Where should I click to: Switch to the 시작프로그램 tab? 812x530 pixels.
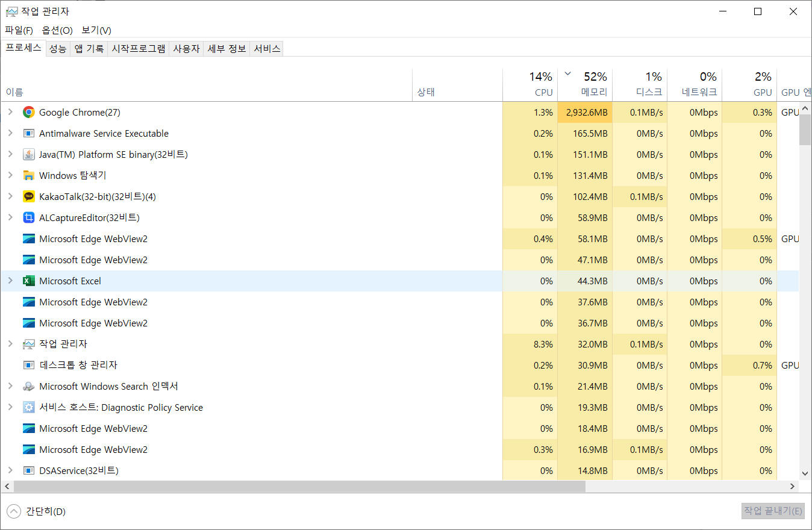point(139,49)
